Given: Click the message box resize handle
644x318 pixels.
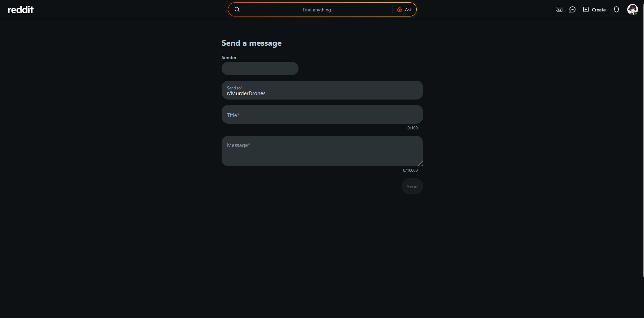Looking at the screenshot, I should [421, 163].
